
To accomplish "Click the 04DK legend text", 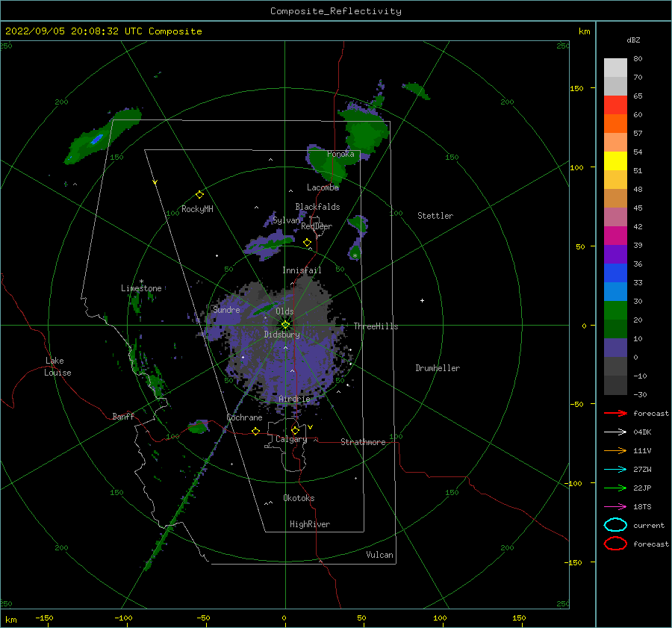I will pos(642,432).
